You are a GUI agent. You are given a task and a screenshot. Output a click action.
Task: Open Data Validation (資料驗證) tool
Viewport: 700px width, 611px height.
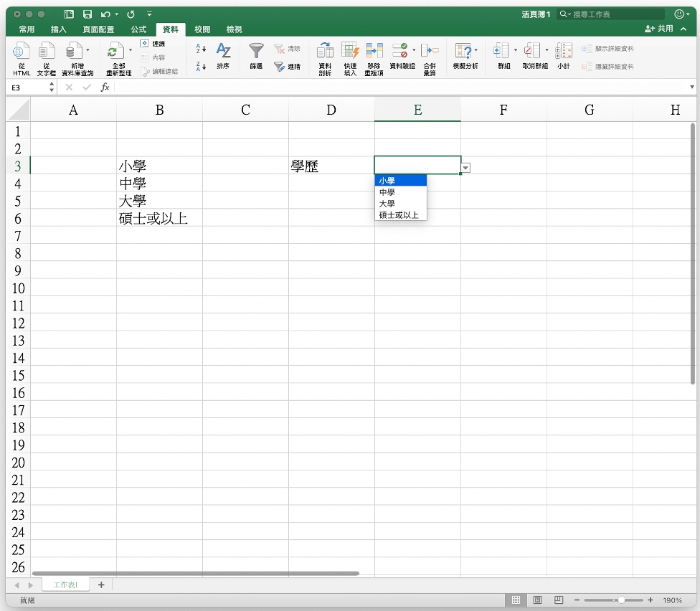[x=399, y=52]
